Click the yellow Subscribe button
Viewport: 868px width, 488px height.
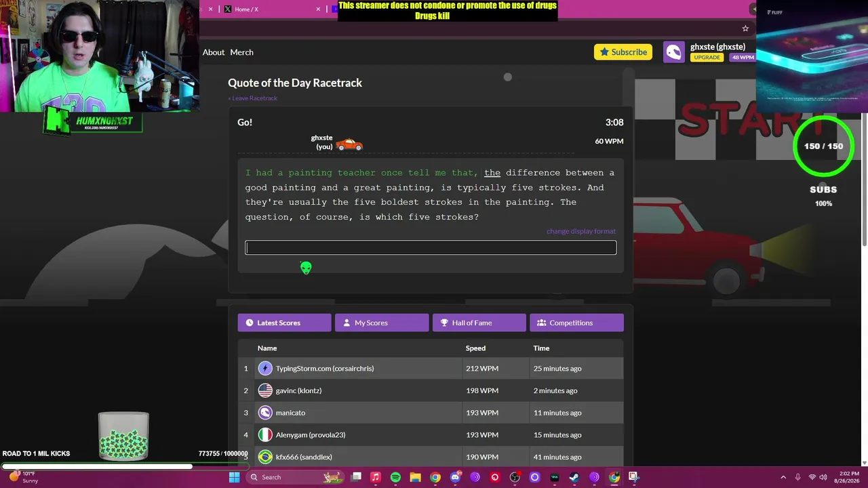coord(623,52)
